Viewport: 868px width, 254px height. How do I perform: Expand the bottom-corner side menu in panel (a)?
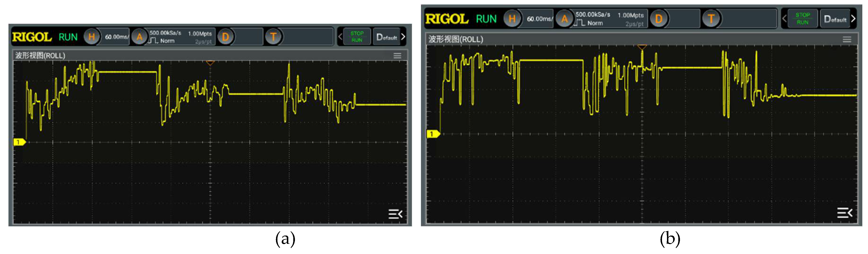pos(395,214)
